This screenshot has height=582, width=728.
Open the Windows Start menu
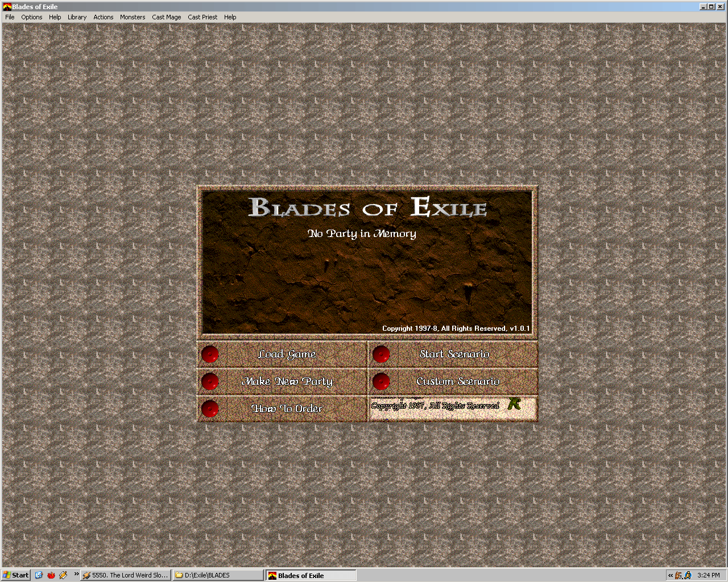pos(16,575)
